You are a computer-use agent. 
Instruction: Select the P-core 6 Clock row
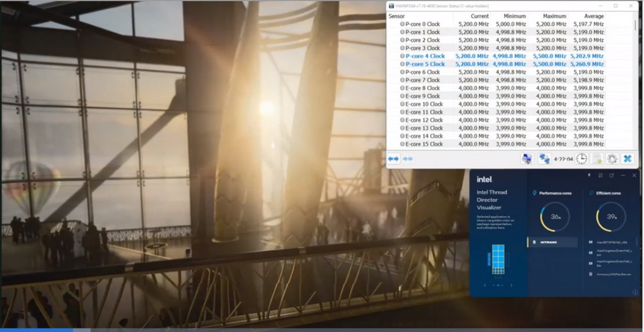pyautogui.click(x=496, y=72)
